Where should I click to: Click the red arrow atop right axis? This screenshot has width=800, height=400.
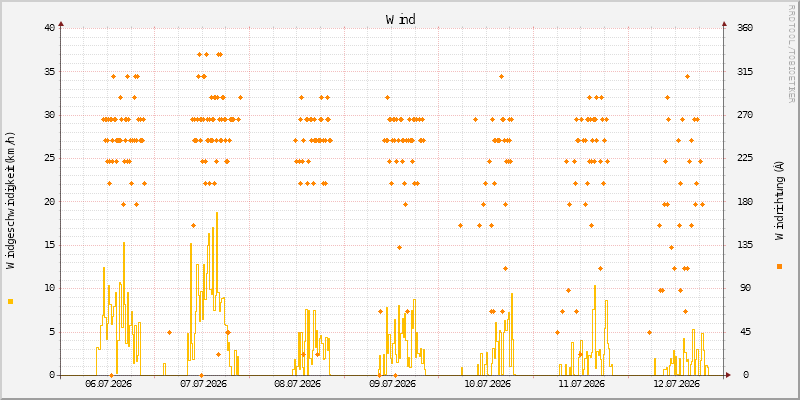pos(724,23)
